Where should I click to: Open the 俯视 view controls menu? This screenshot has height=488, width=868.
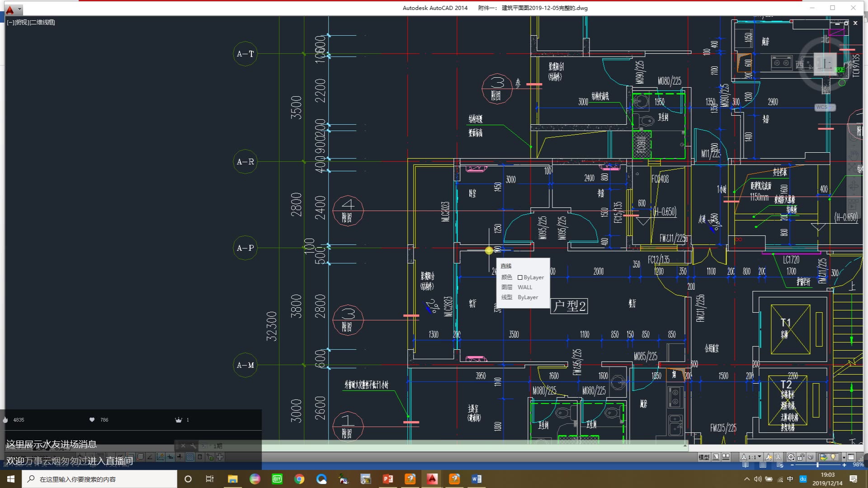[22, 22]
